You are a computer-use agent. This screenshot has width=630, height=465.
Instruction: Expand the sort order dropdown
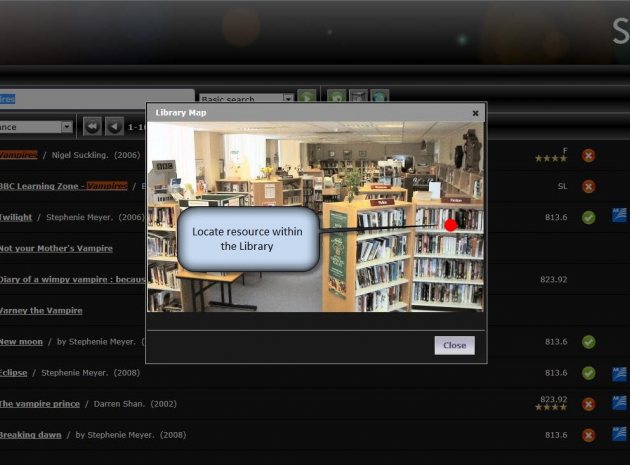coord(66,127)
